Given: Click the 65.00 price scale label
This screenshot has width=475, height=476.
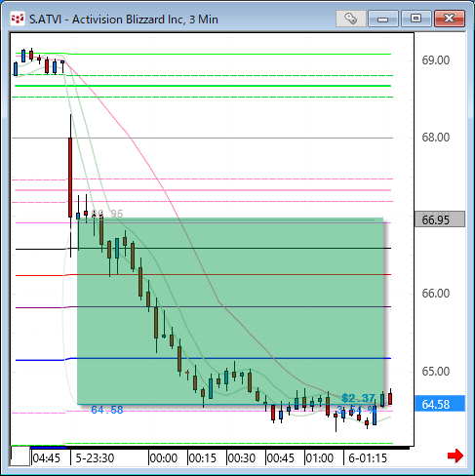Looking at the screenshot, I should click(435, 372).
